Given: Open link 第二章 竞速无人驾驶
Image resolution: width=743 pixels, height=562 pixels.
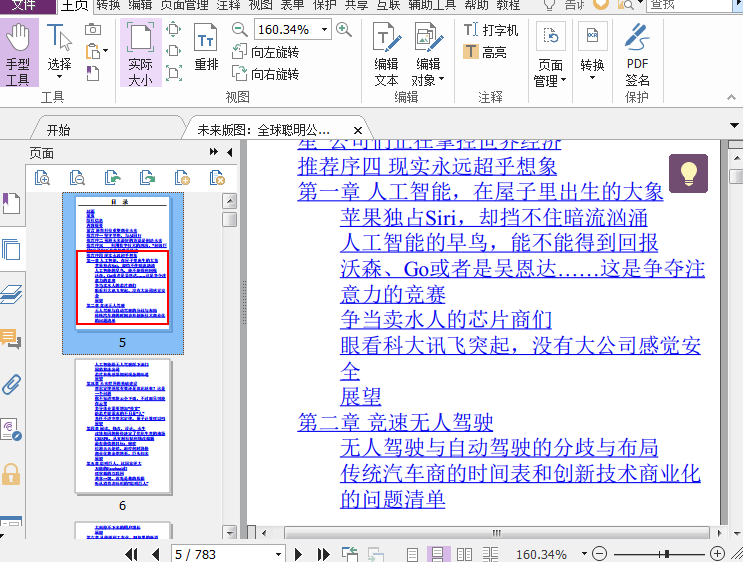Looking at the screenshot, I should point(395,422).
